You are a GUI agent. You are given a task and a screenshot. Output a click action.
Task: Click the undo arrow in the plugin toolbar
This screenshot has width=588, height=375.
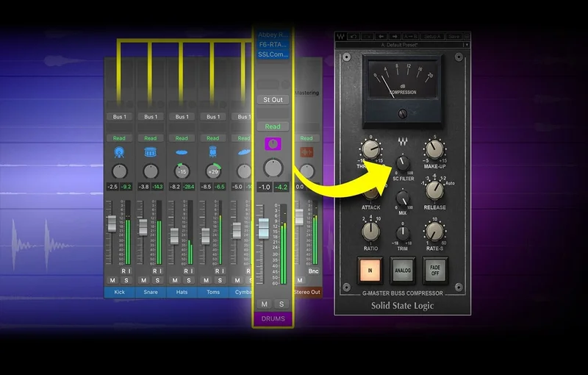(x=354, y=36)
